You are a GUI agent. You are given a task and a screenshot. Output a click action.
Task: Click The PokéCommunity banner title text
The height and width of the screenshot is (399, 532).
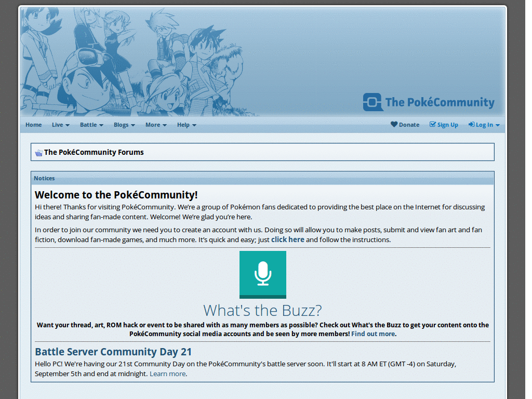pyautogui.click(x=440, y=102)
